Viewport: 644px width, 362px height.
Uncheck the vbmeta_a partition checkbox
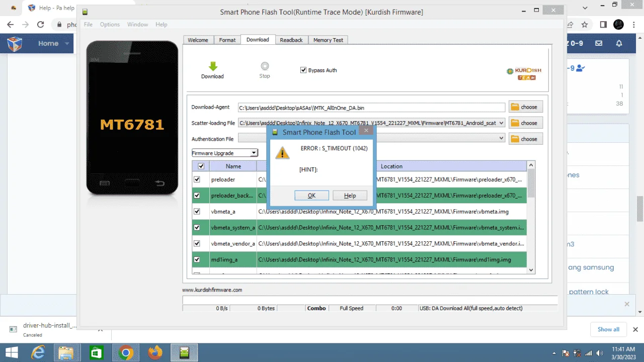[197, 212]
